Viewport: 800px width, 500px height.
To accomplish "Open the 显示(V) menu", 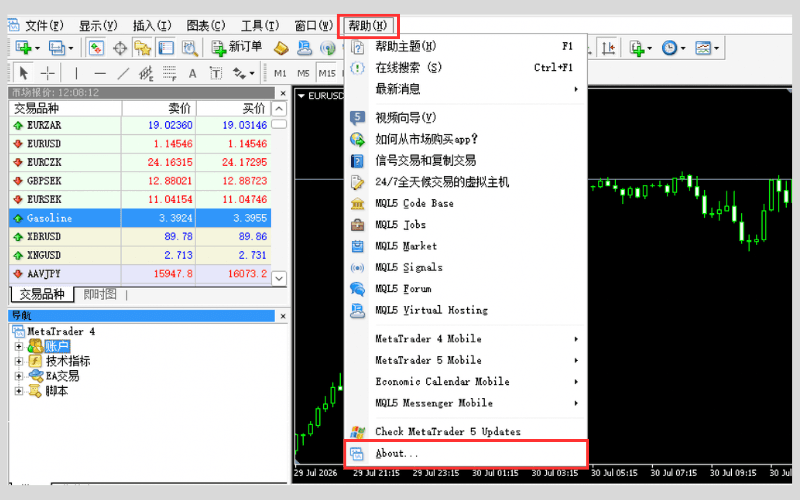I will [97, 26].
